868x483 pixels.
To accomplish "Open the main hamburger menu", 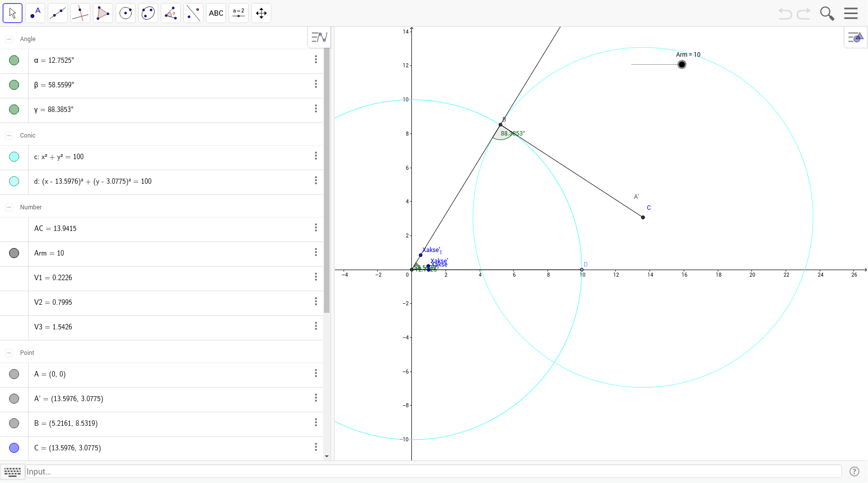I will tap(851, 13).
